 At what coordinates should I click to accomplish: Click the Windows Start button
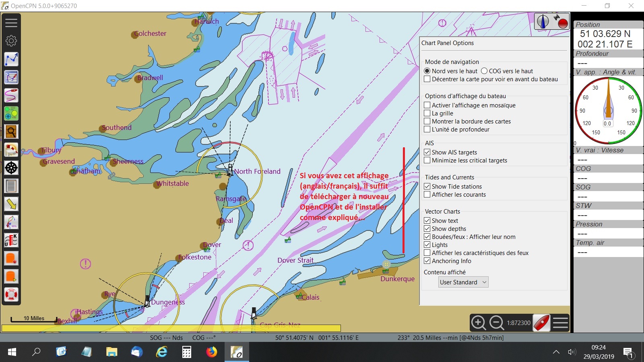click(12, 352)
